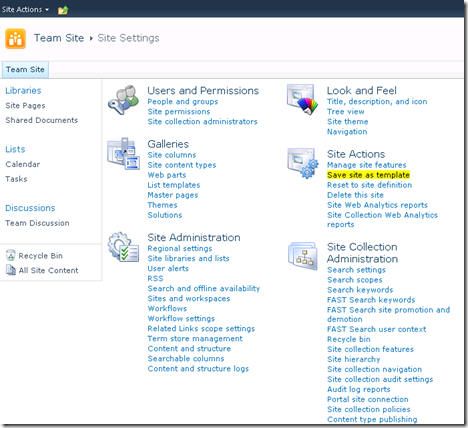Click the All Site Content icon

[11, 270]
